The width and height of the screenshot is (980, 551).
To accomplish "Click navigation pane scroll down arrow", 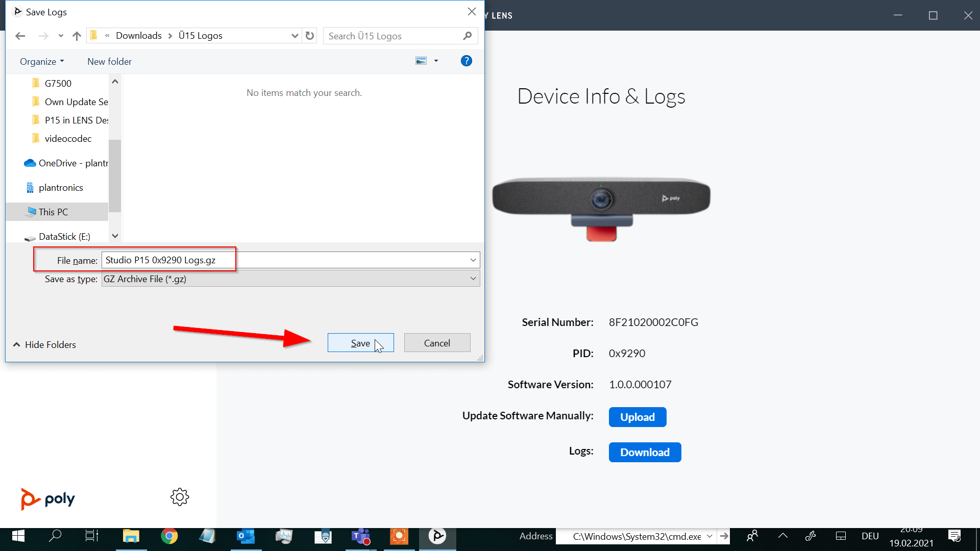I will coord(115,236).
